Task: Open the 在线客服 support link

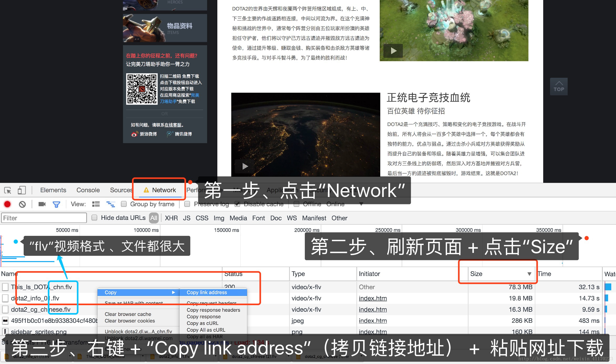Action: coord(173,125)
